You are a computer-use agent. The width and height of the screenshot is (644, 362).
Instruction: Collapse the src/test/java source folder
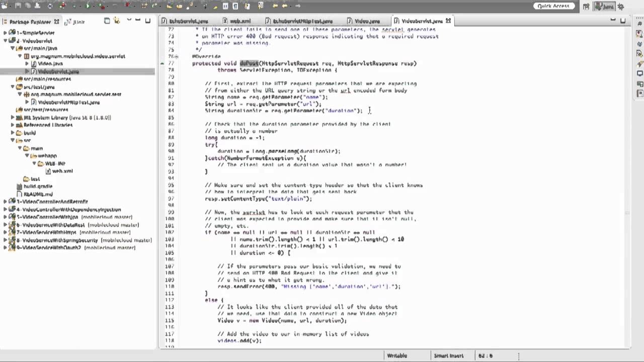tap(13, 87)
